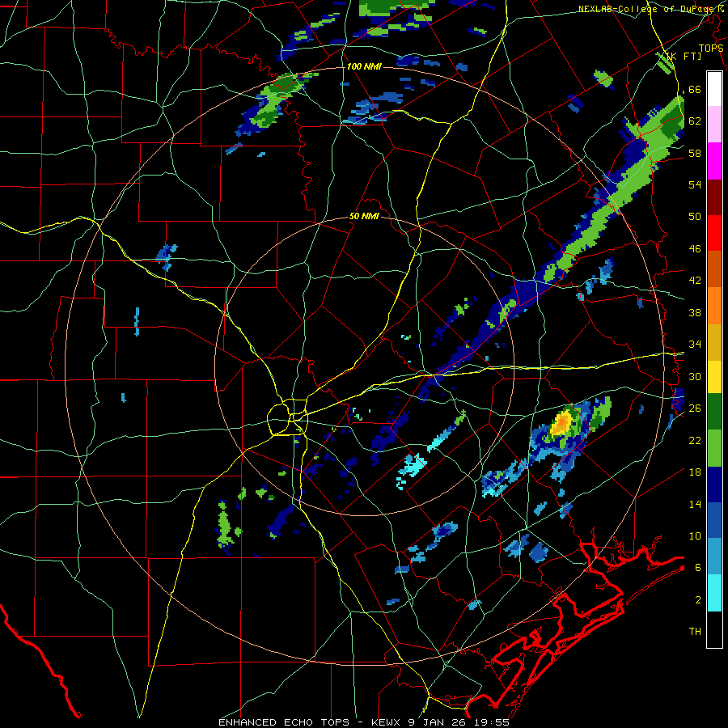728x728 pixels.
Task: Select the orange legend color band
Action: click(x=714, y=306)
